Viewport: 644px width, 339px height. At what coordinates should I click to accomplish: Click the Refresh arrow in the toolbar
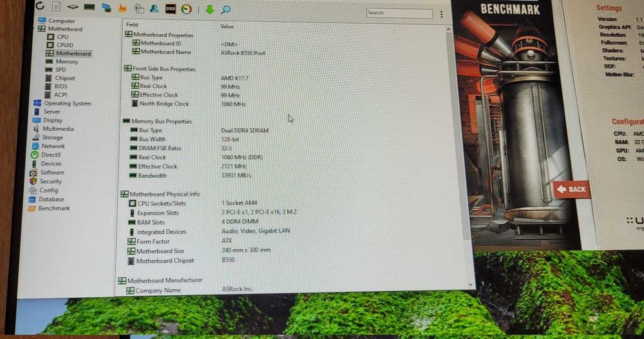coord(40,5)
